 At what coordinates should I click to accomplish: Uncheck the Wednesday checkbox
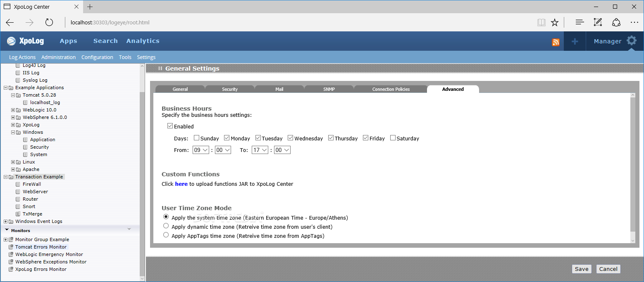point(291,138)
